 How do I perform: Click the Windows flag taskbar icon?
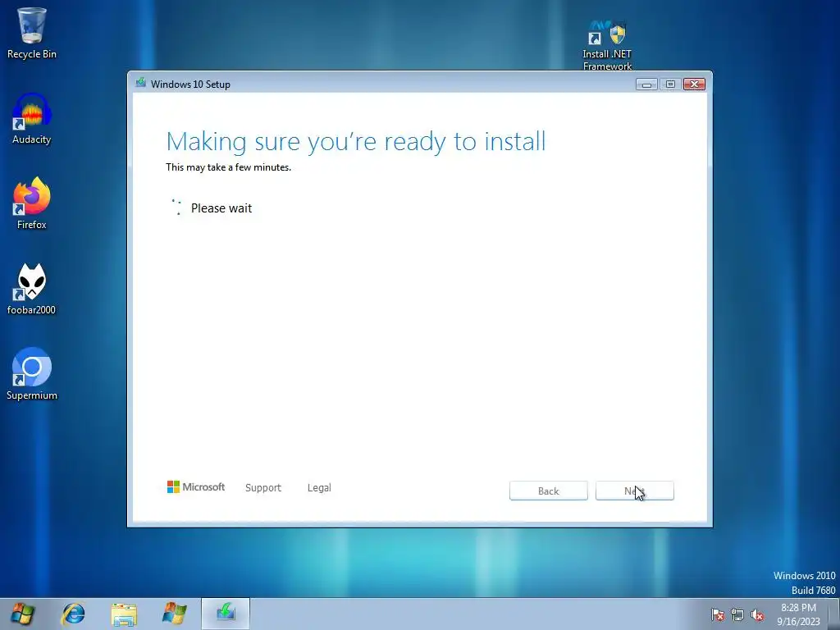click(174, 614)
